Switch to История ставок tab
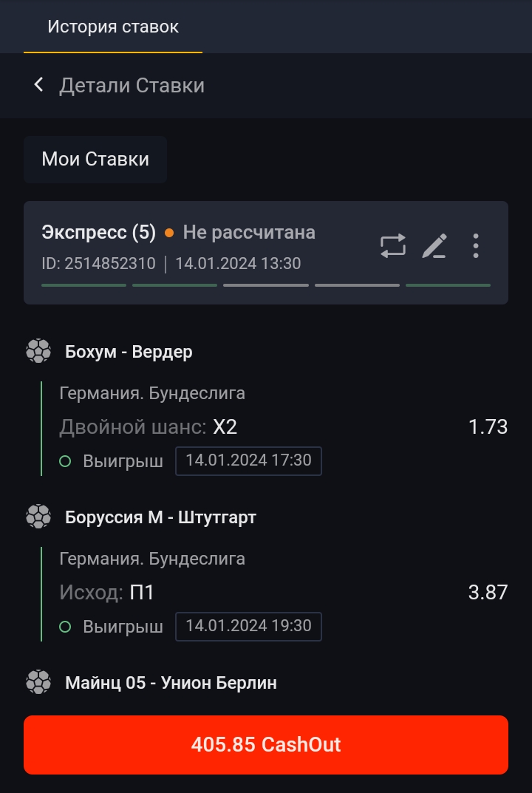Screen dimensions: 532x793 click(x=113, y=27)
